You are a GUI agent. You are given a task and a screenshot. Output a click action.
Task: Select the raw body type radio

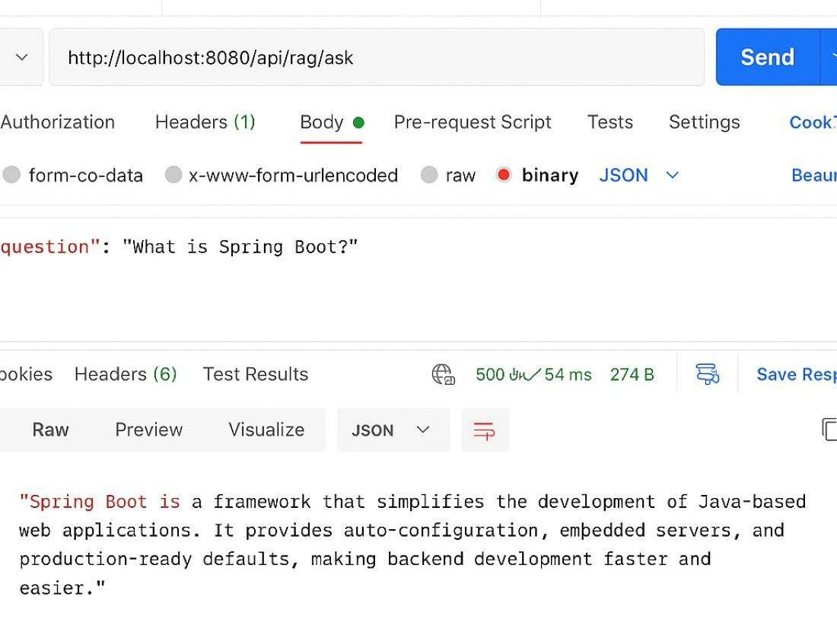(429, 175)
